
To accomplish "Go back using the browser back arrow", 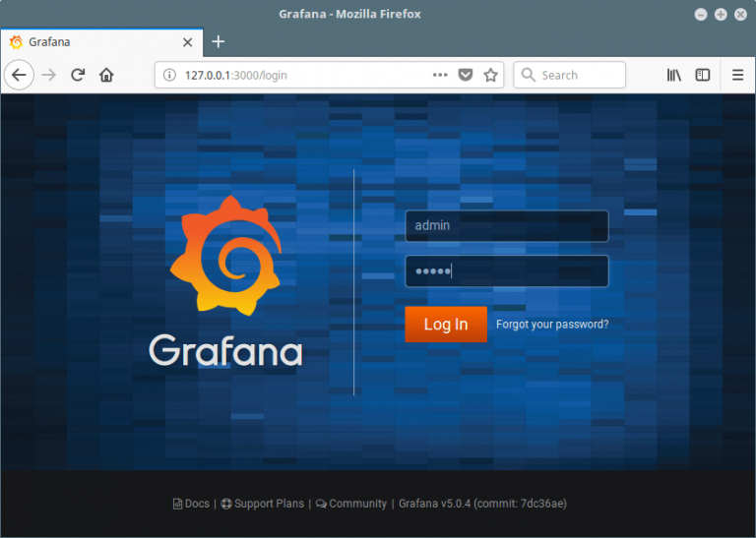I will (19, 75).
